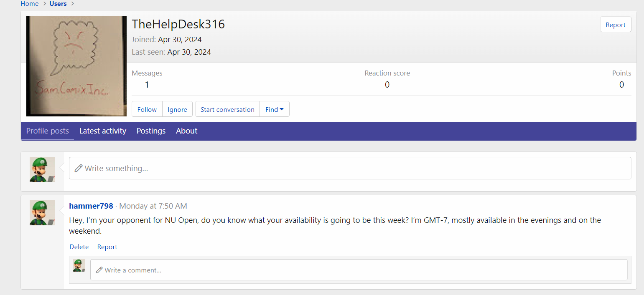Image resolution: width=644 pixels, height=295 pixels.
Task: Go to Home breadcrumb link
Action: click(30, 4)
